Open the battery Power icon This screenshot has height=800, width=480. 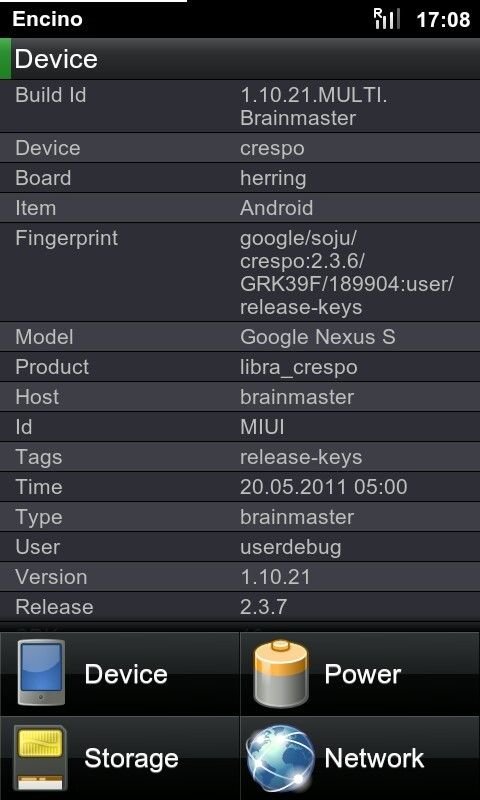pyautogui.click(x=281, y=672)
